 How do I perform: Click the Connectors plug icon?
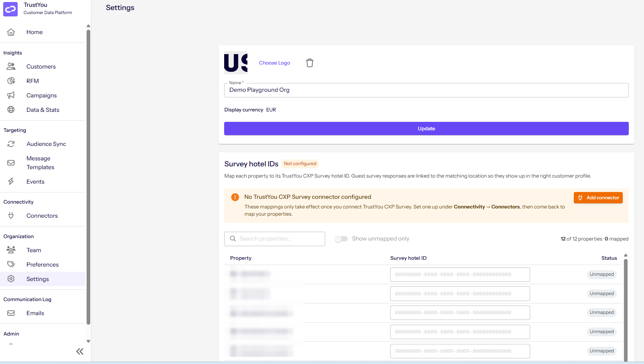point(11,216)
